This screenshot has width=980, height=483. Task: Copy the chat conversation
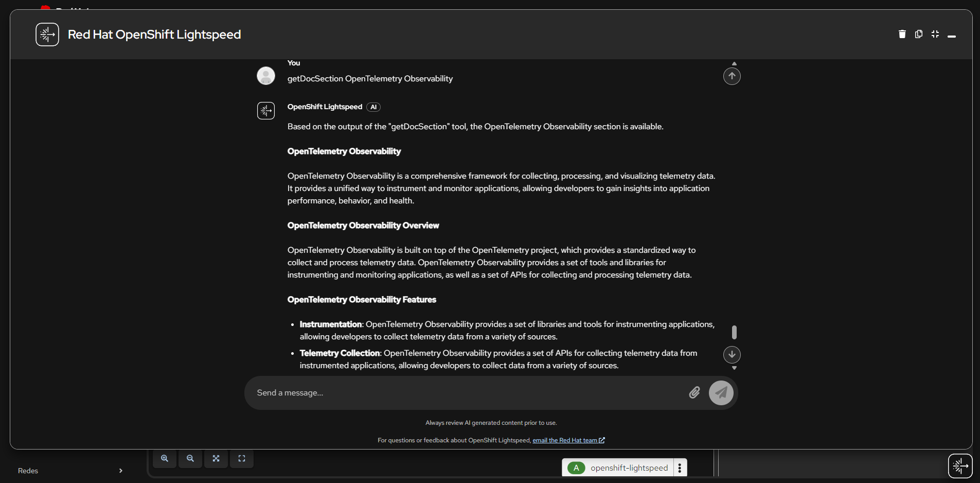[918, 34]
